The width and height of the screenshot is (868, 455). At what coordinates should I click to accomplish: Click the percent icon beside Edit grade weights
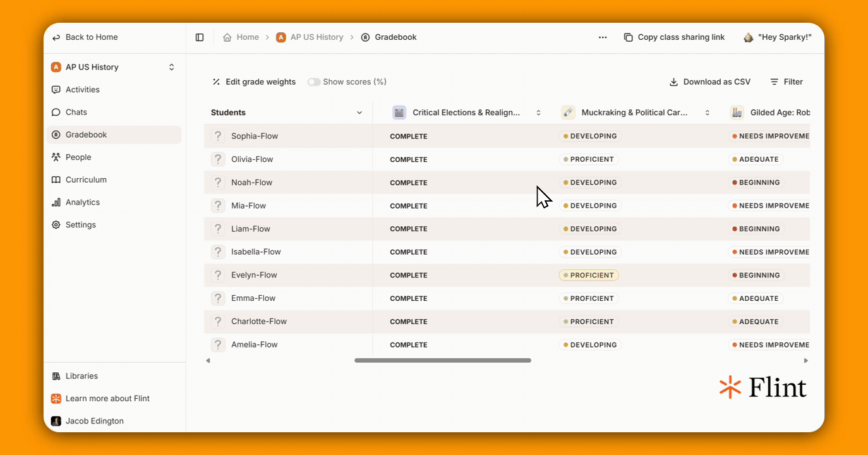216,82
